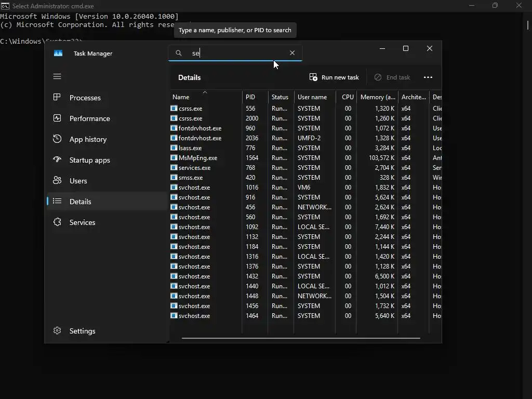Select the Details page
Screen dimensions: 532x399
point(107,202)
